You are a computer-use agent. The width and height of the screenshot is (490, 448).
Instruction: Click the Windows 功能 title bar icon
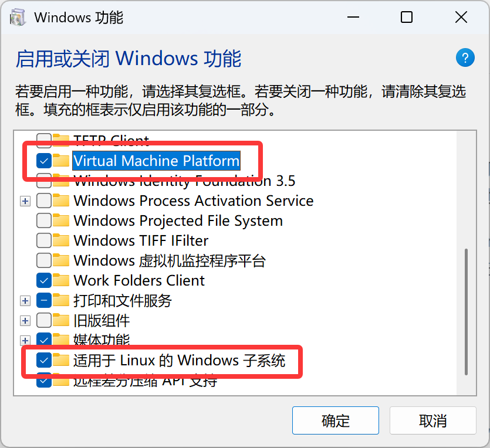pyautogui.click(x=17, y=17)
